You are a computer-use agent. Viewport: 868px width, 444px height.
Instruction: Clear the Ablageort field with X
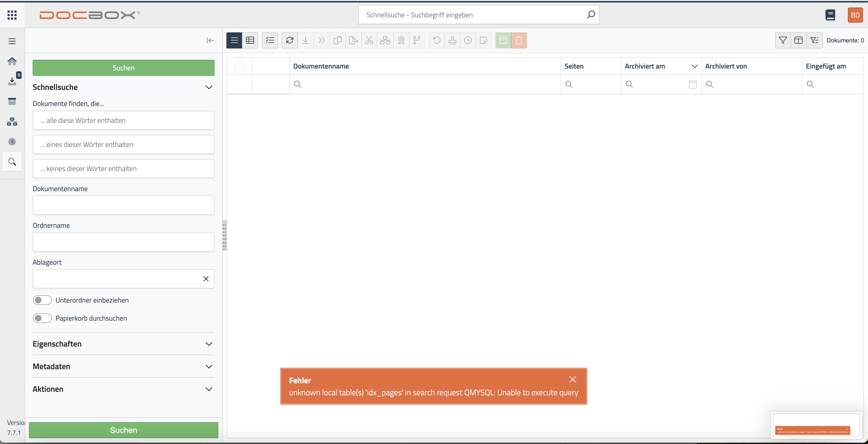pos(206,279)
